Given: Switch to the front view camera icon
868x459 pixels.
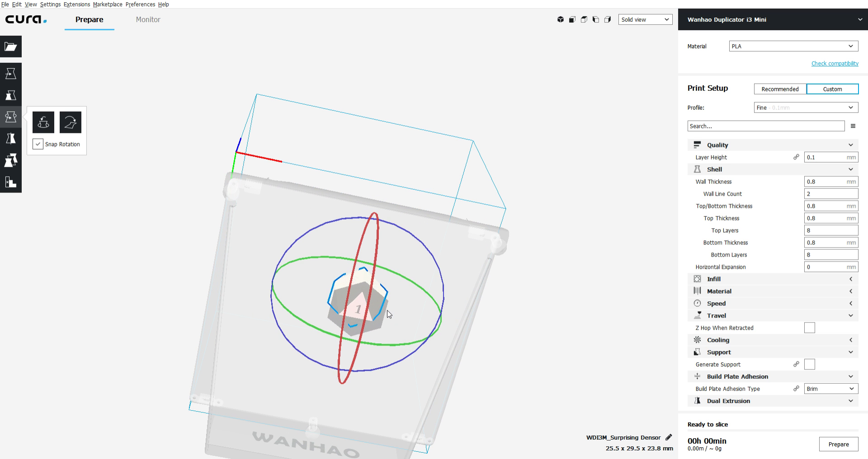Looking at the screenshot, I should coord(572,19).
